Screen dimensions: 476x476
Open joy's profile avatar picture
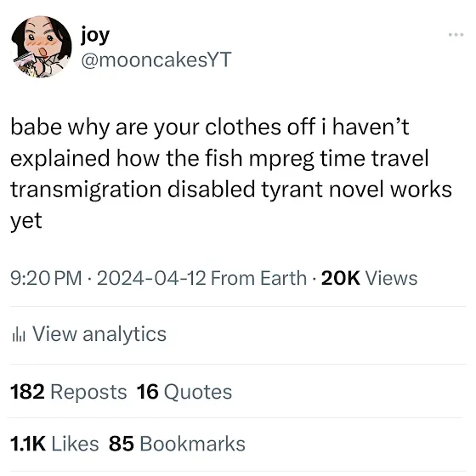coord(42,47)
